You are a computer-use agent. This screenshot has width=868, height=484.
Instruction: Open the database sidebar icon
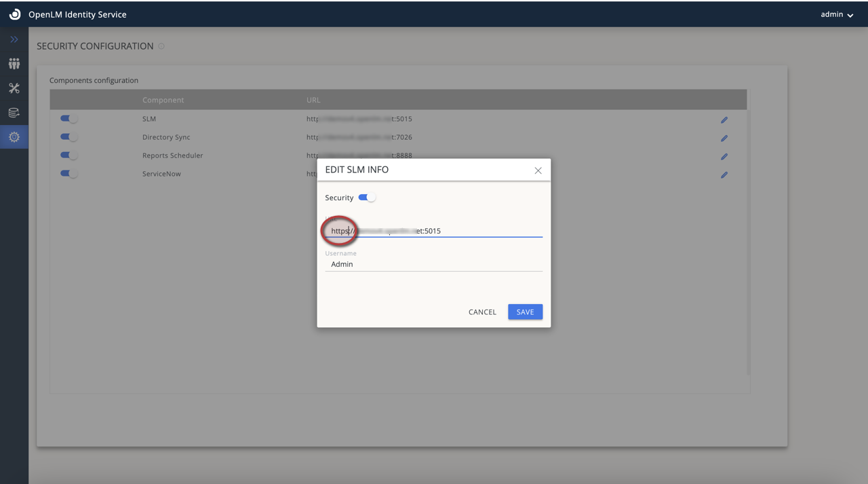(14, 113)
